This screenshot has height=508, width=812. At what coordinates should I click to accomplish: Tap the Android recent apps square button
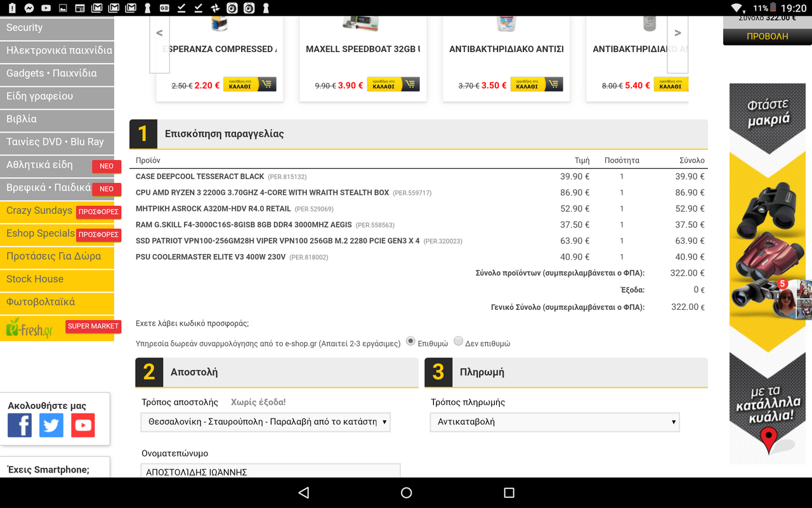[508, 493]
